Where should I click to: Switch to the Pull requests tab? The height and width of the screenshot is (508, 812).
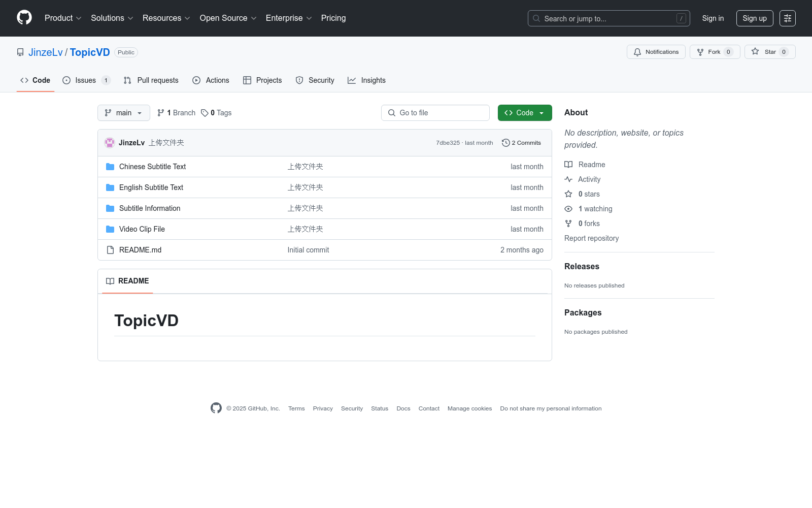tap(151, 80)
